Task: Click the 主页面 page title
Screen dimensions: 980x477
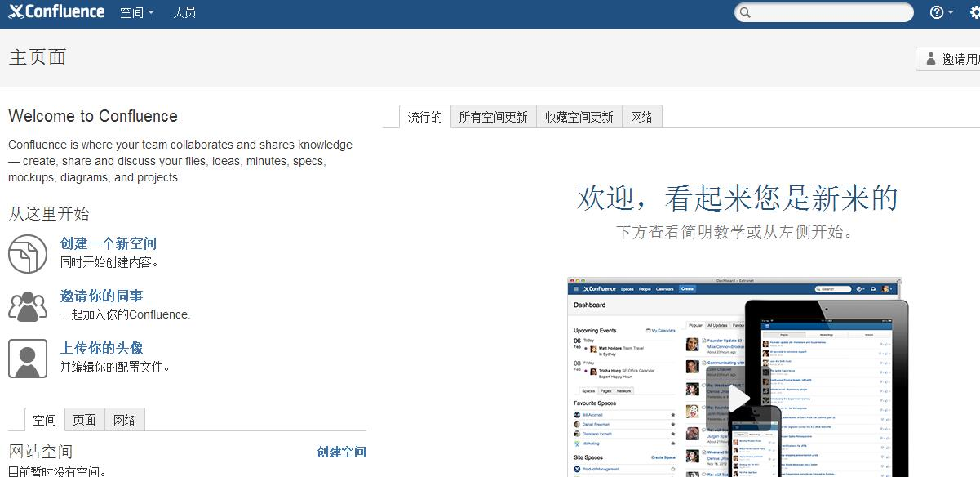Action: (38, 57)
